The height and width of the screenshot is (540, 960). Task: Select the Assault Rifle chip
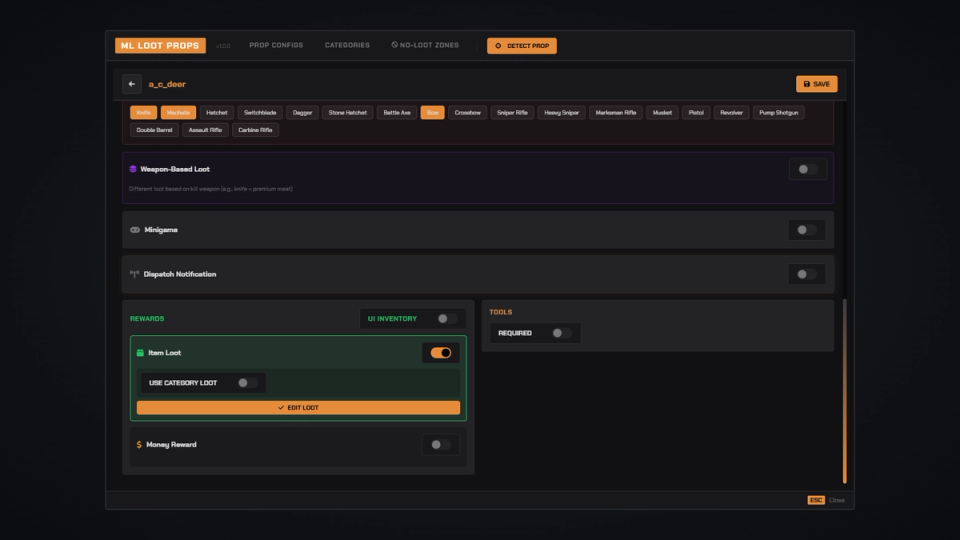(205, 130)
